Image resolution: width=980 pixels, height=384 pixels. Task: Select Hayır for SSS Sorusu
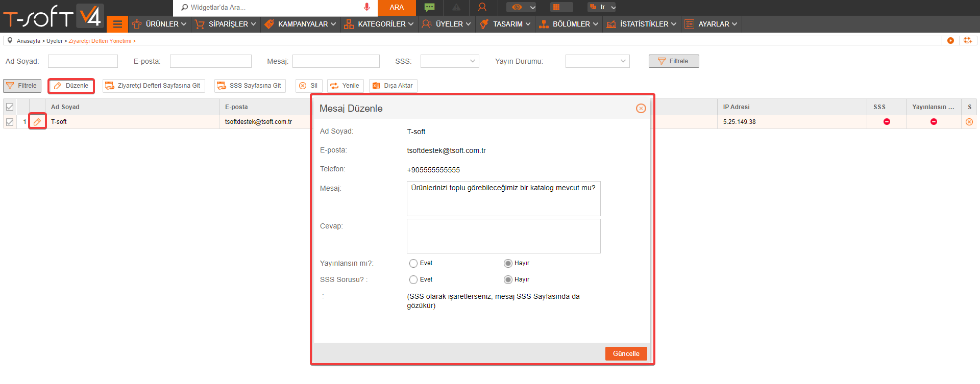[508, 279]
